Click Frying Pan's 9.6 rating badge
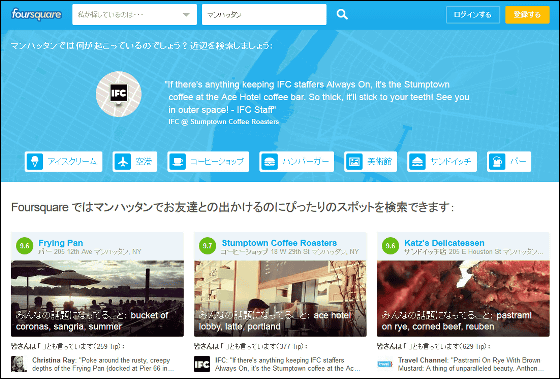The image size is (560, 379). coord(24,246)
